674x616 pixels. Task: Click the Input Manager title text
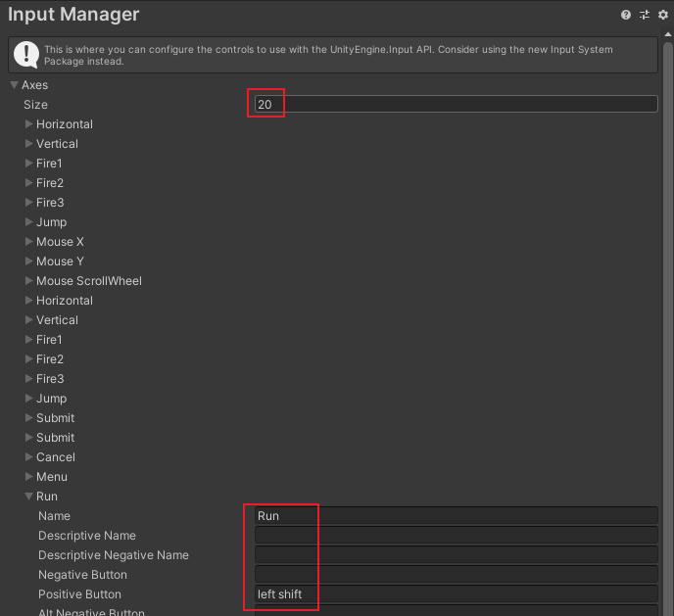73,14
